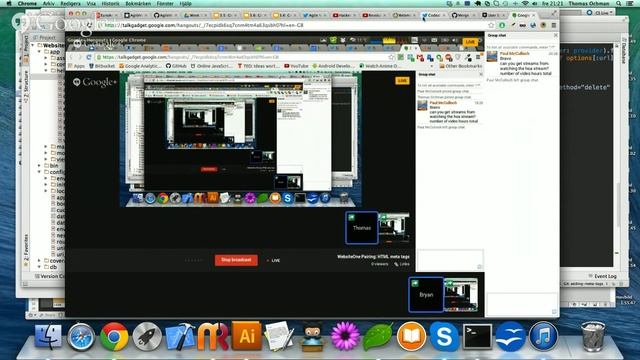Open the Bokmärken menu

click(x=138, y=3)
